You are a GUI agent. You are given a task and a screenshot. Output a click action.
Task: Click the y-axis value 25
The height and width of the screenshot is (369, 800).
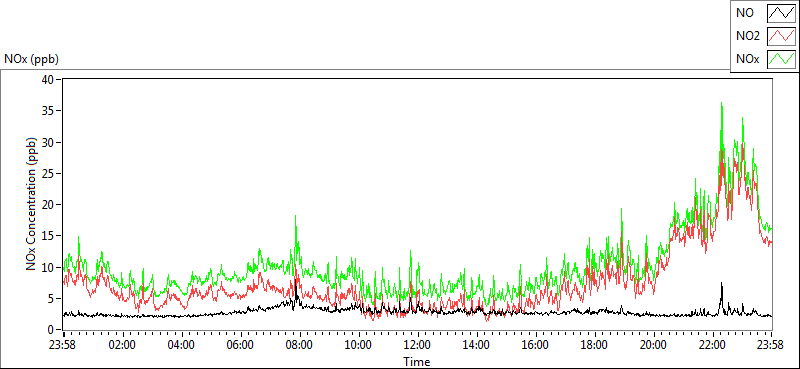point(48,174)
